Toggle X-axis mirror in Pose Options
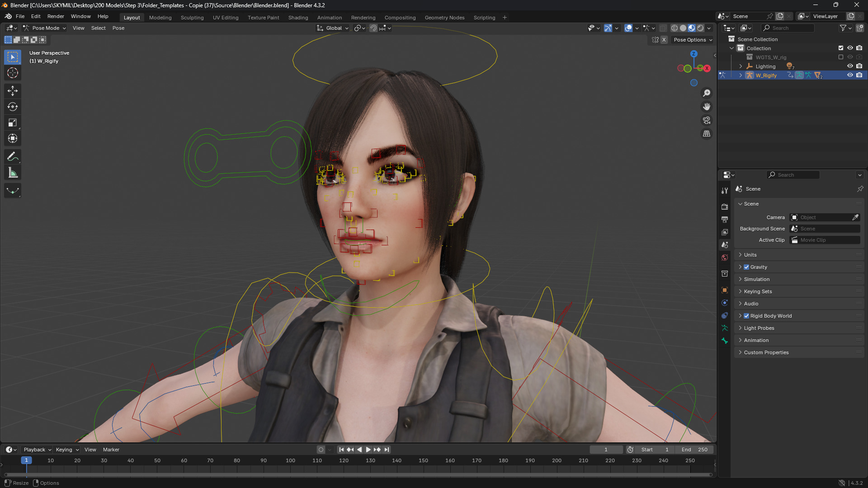This screenshot has height=488, width=868. 664,40
